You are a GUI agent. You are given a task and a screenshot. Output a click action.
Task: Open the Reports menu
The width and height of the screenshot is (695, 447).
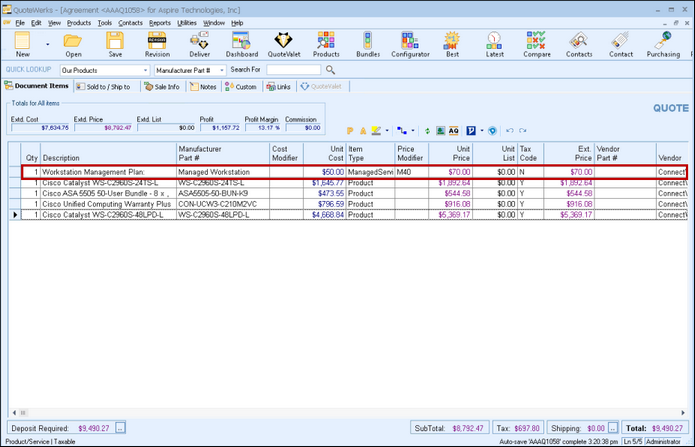159,21
